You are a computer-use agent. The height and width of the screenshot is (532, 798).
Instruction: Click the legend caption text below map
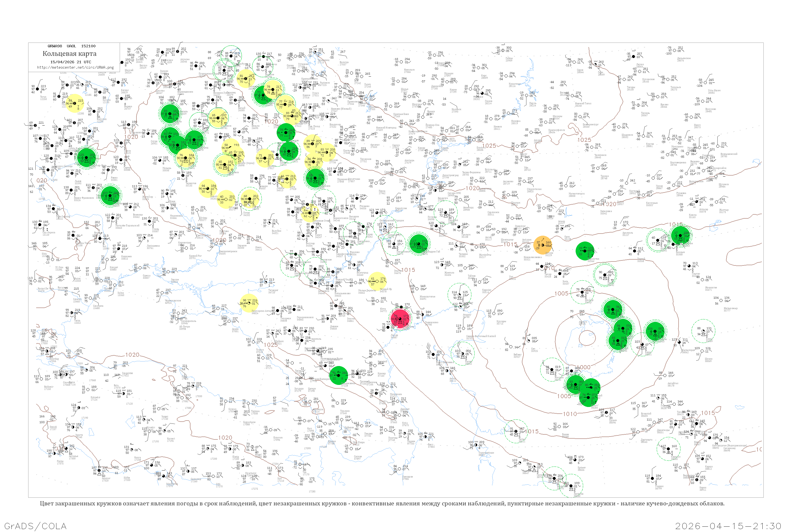click(382, 504)
